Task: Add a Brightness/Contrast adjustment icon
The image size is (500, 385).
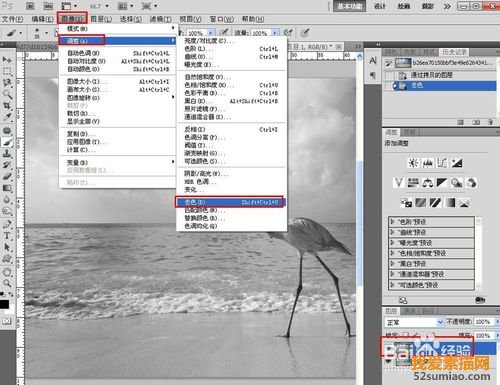Action: click(413, 163)
